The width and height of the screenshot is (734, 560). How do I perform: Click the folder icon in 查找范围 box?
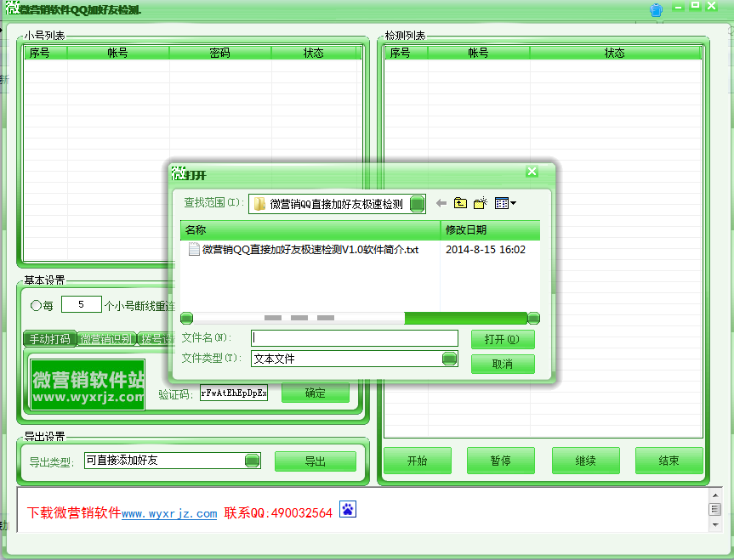pos(259,204)
